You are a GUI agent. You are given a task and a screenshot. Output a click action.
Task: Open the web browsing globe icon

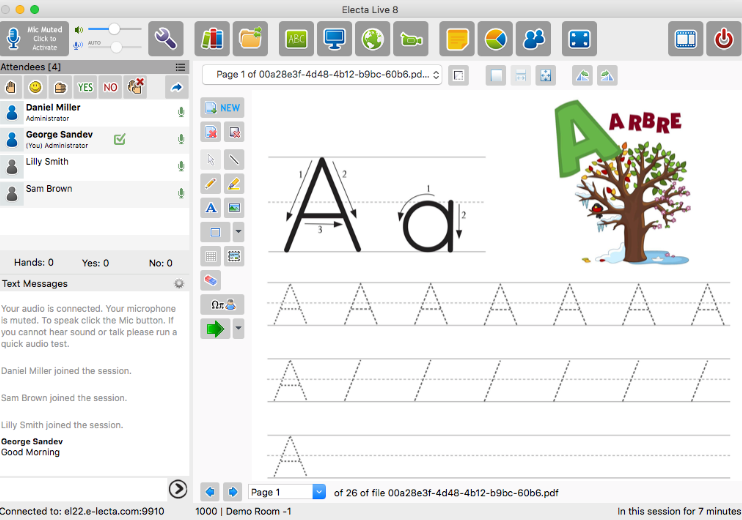373,39
